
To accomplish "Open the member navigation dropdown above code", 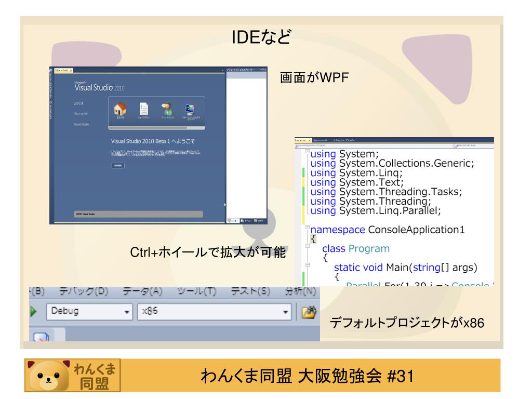I will 474,145.
